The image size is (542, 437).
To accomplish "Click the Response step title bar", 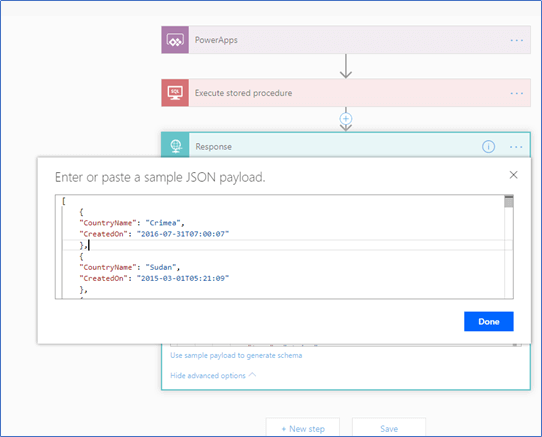I will 346,146.
